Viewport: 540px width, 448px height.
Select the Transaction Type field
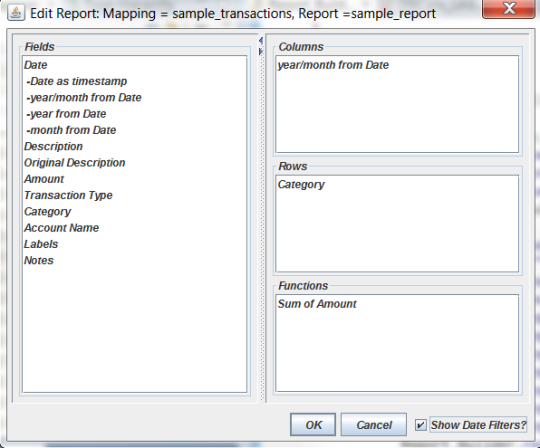pos(135,195)
